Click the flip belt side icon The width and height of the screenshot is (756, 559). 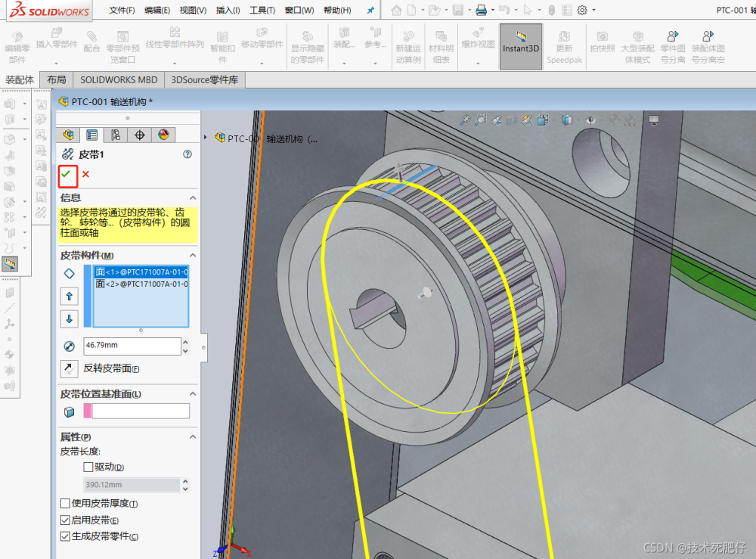point(70,368)
